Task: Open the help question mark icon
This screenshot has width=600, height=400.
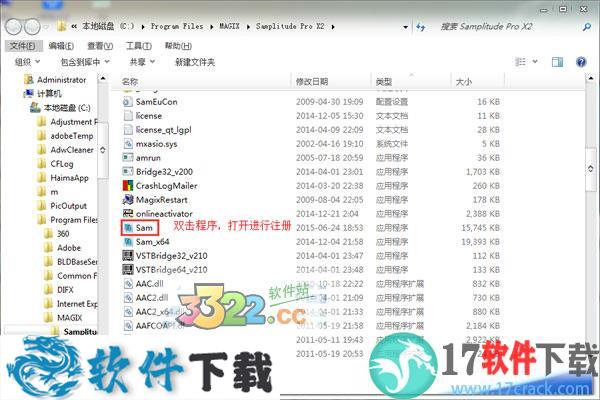Action: coord(581,62)
